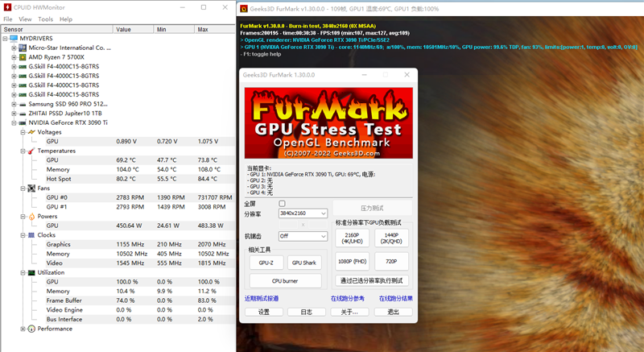644x352 pixels.
Task: Collapse the Powers group
Action: point(23,217)
